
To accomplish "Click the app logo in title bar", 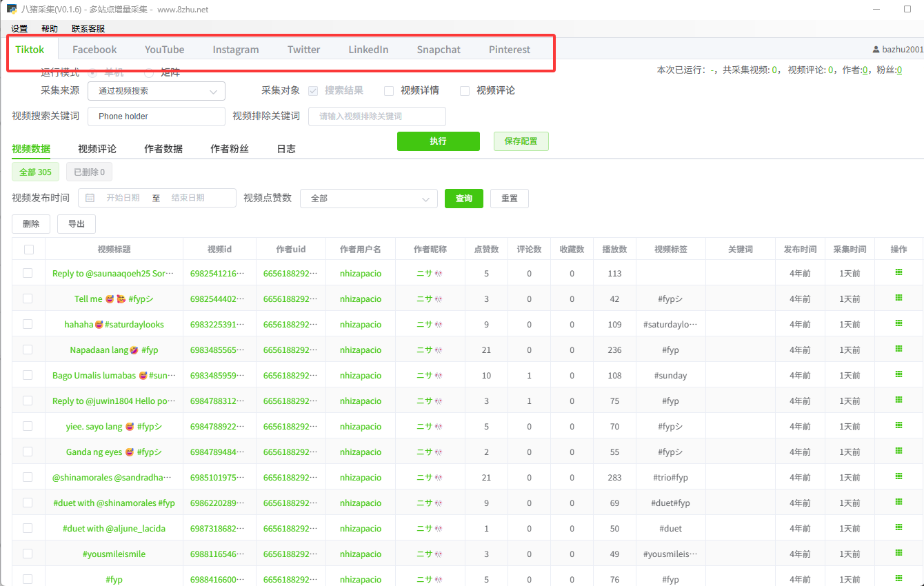I will point(12,10).
